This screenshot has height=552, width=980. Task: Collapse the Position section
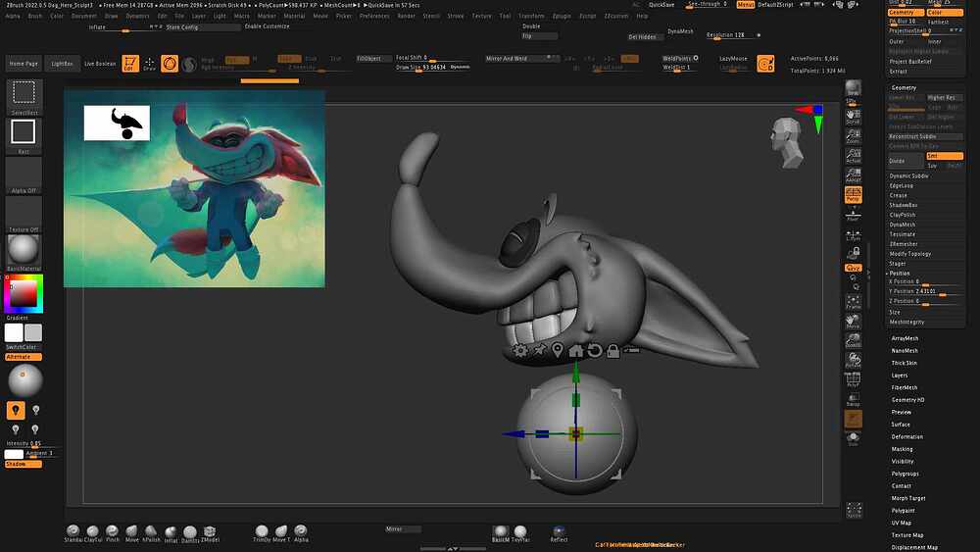(x=900, y=274)
